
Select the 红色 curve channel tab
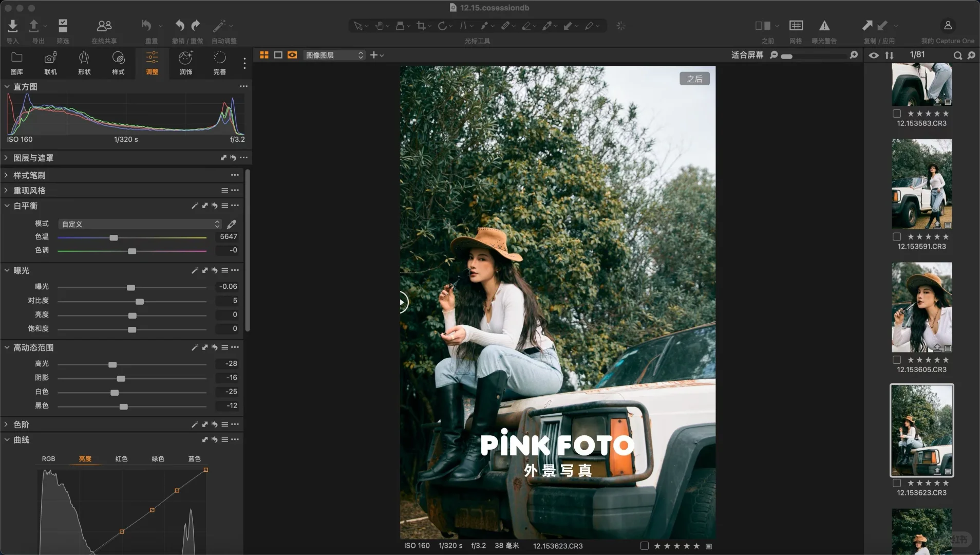(x=121, y=458)
